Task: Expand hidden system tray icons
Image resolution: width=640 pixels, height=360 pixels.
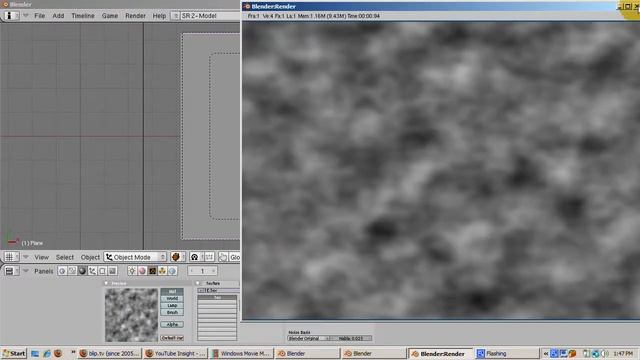Action: point(545,353)
